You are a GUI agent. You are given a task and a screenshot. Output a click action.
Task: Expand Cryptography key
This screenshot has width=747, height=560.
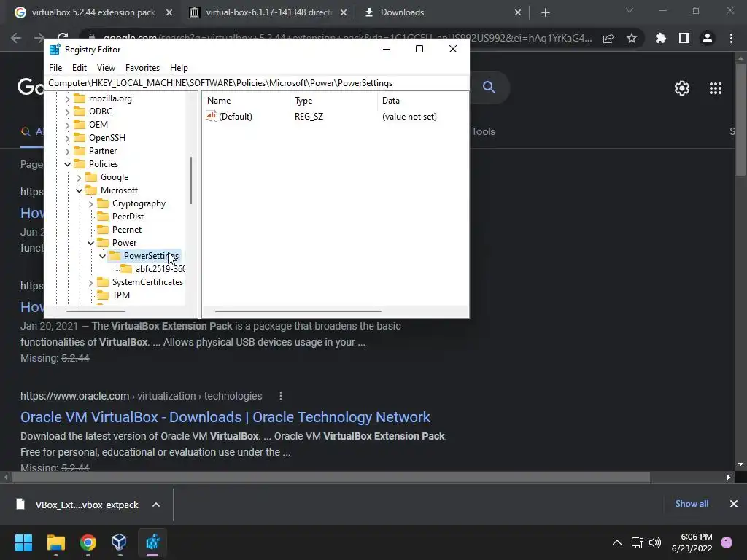[90, 204]
